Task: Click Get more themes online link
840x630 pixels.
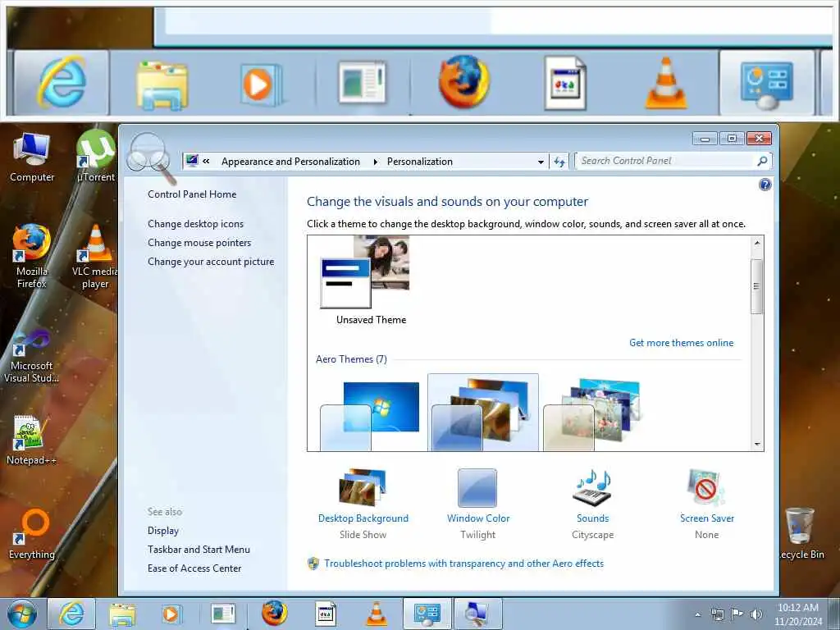Action: tap(682, 342)
